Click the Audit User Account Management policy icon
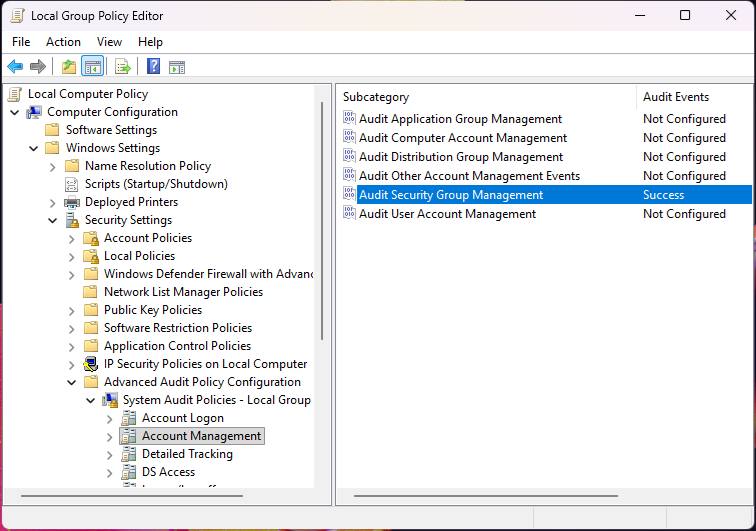This screenshot has width=756, height=531. point(349,214)
